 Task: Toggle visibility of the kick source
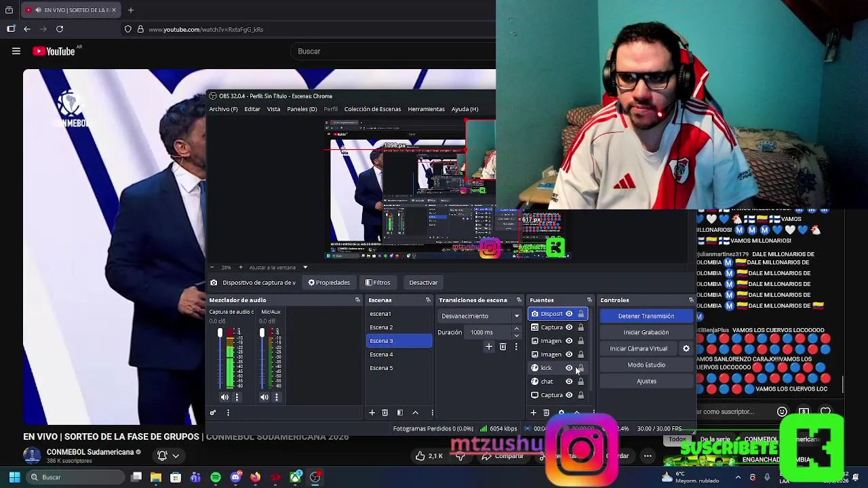569,368
